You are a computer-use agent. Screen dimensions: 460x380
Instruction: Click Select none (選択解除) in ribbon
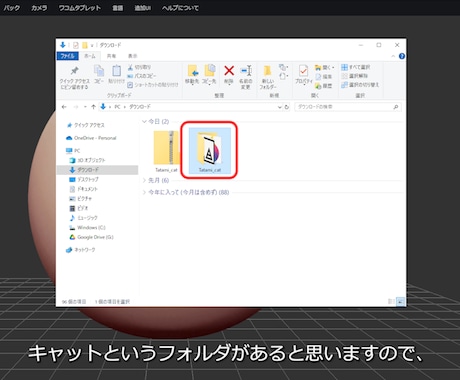point(354,76)
